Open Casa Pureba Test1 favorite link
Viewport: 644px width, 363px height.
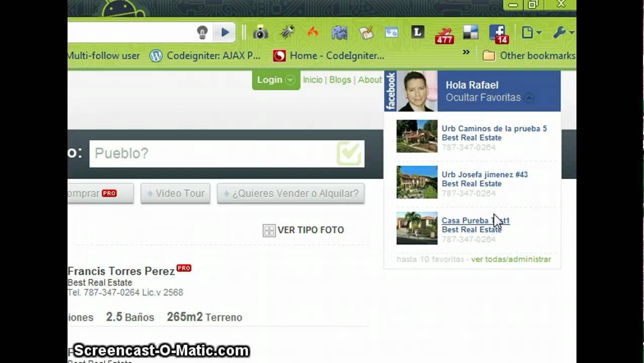tap(475, 220)
